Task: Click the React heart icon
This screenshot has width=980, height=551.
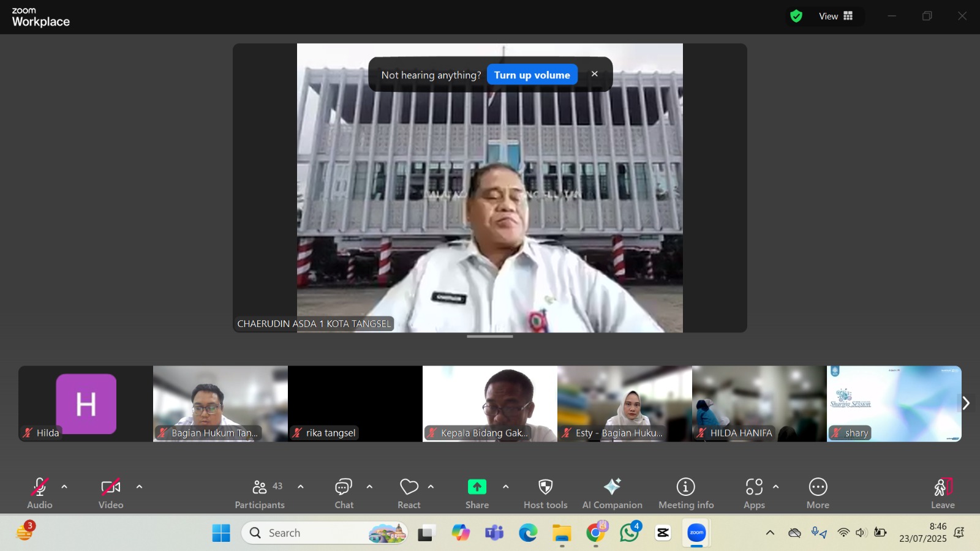Action: click(409, 487)
